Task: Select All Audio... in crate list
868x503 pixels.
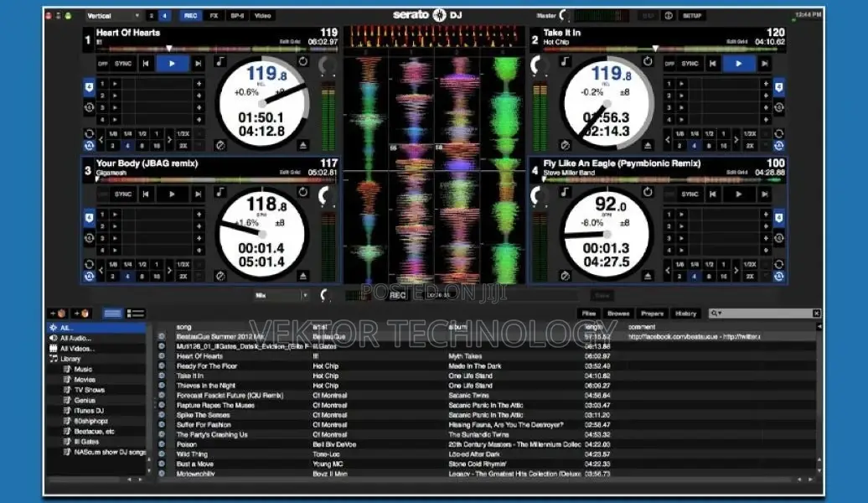Action: coord(75,338)
